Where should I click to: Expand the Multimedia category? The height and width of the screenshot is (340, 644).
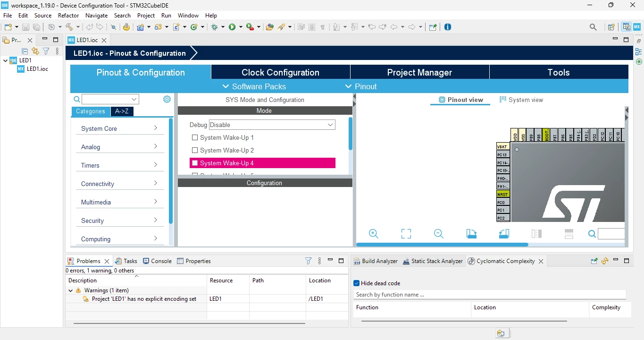pyautogui.click(x=119, y=202)
